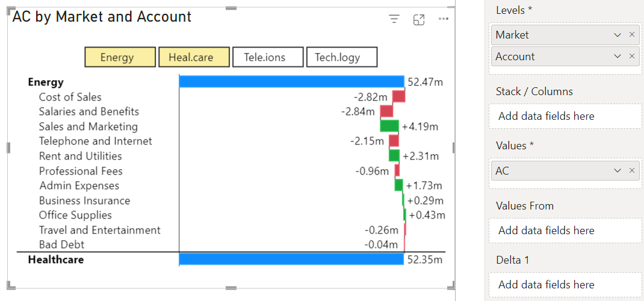The width and height of the screenshot is (644, 301).
Task: Enable the Tech.logy market filter button
Action: coord(341,57)
